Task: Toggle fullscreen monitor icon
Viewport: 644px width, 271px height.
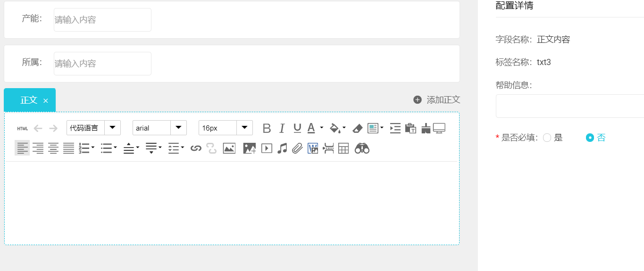Action: click(x=440, y=128)
